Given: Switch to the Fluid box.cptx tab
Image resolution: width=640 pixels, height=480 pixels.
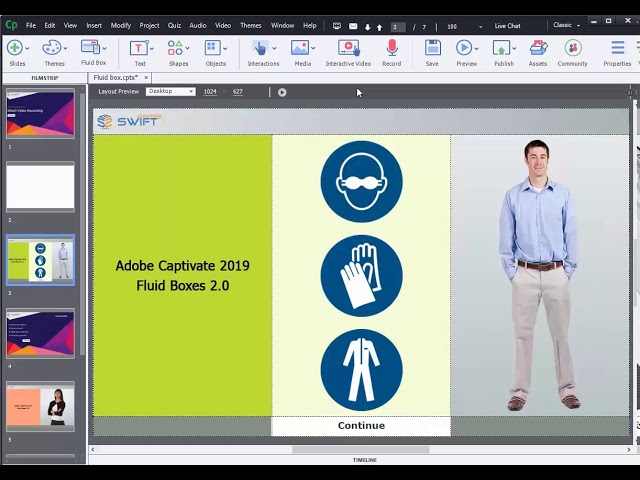Looking at the screenshot, I should pos(116,77).
